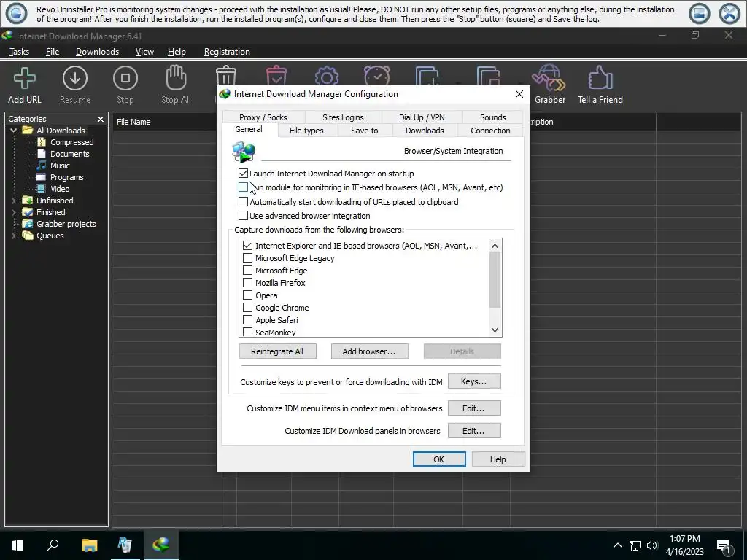Check the Opera browser box

pos(247,295)
